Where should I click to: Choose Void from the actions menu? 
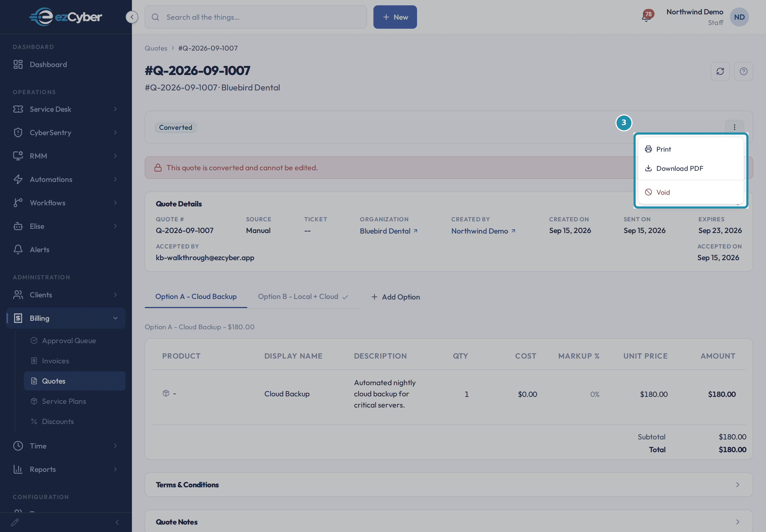[x=691, y=192]
